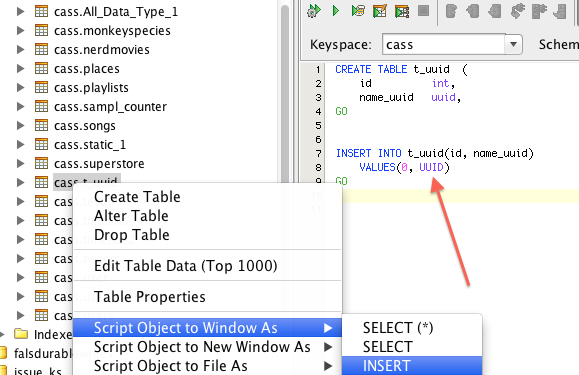Click the green play icon with grid nodes
This screenshot has height=375, width=579.
click(402, 11)
